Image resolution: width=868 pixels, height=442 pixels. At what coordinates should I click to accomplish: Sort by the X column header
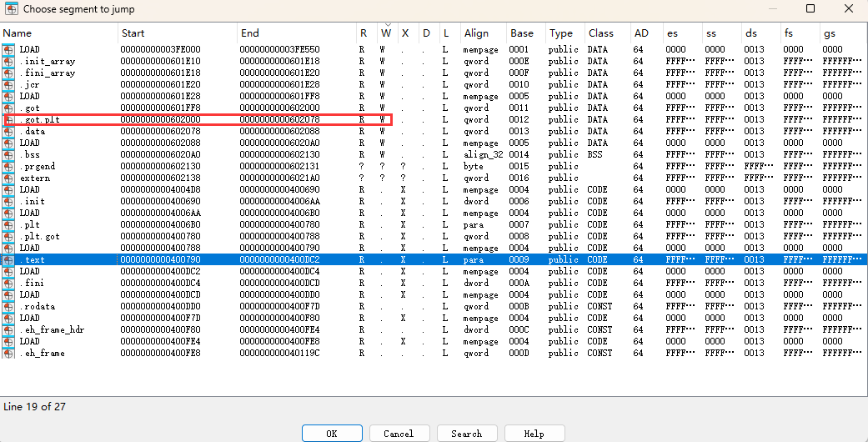(408, 33)
